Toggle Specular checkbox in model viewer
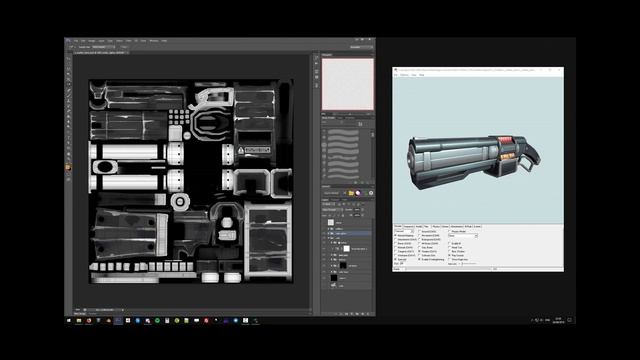This screenshot has height=360, width=640. point(396,259)
